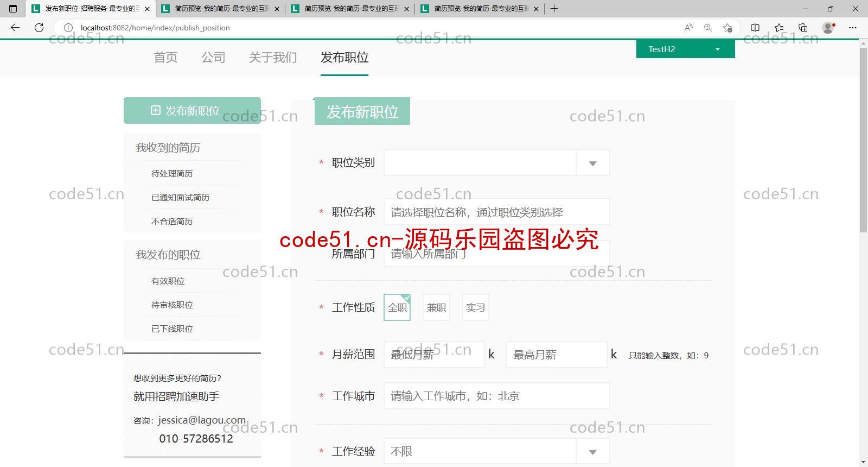Image resolution: width=868 pixels, height=467 pixels.
Task: Close the second 简历预览 tab
Action: click(x=406, y=9)
